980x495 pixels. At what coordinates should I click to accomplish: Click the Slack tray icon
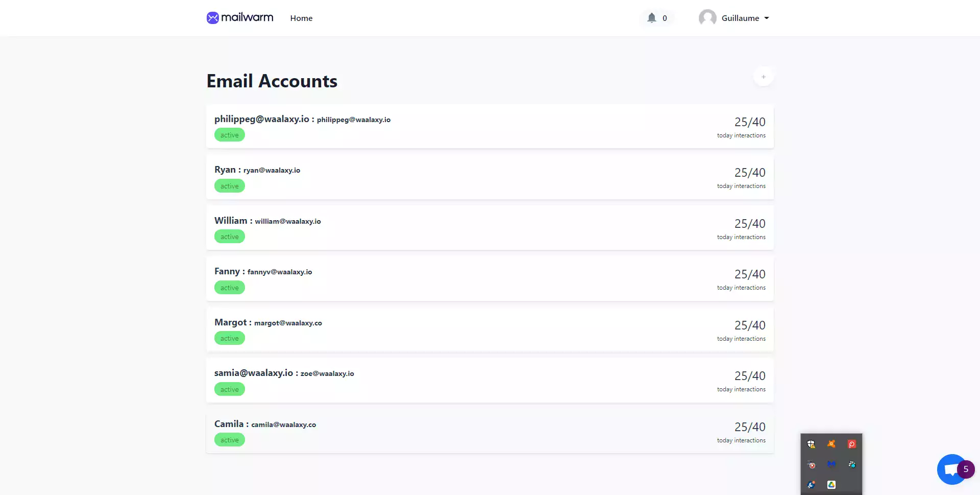852,464
